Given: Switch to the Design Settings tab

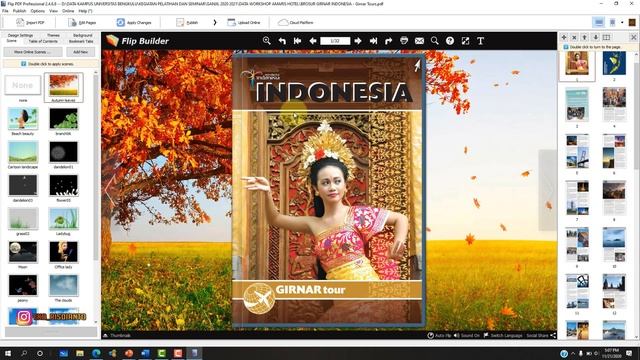Looking at the screenshot, I should 20,36.
